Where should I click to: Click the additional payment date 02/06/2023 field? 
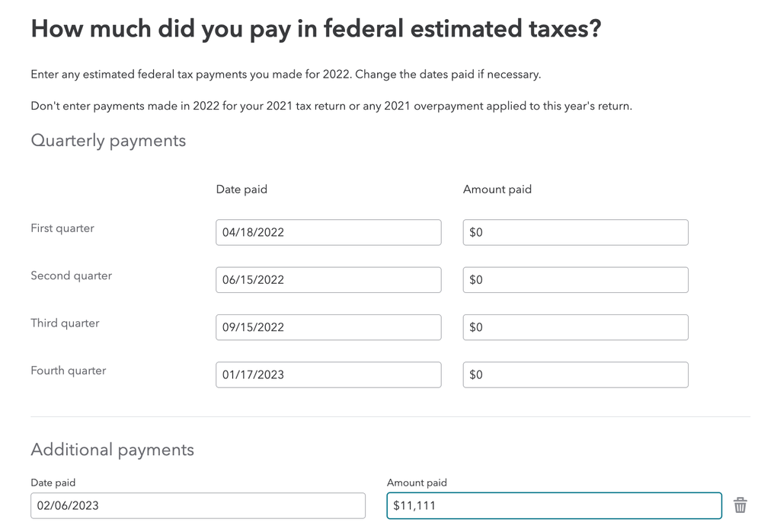[x=198, y=506]
